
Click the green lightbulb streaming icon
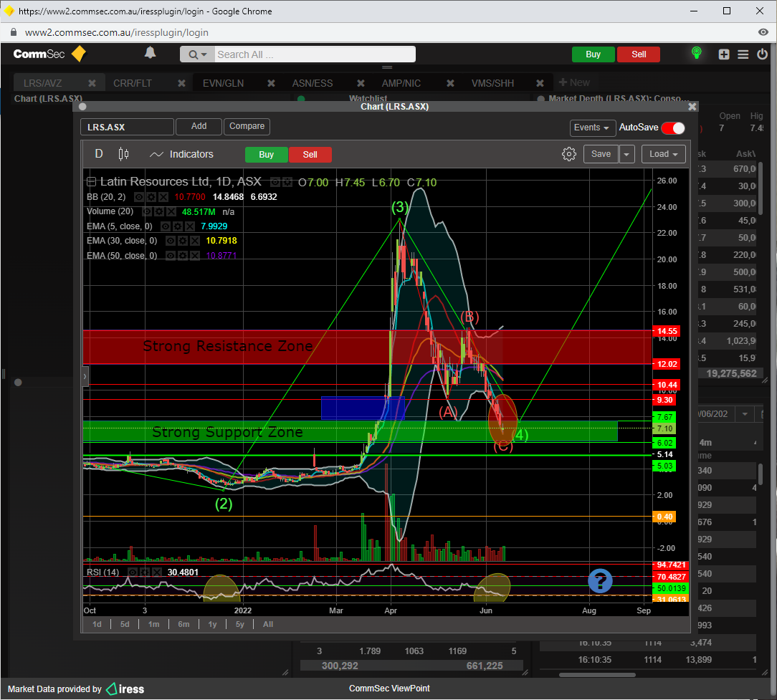pos(695,54)
